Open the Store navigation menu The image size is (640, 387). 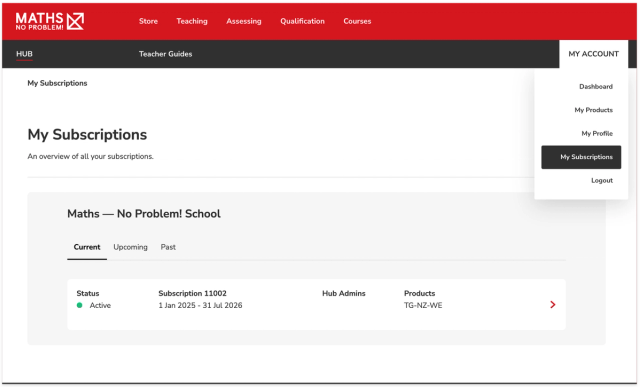[148, 21]
